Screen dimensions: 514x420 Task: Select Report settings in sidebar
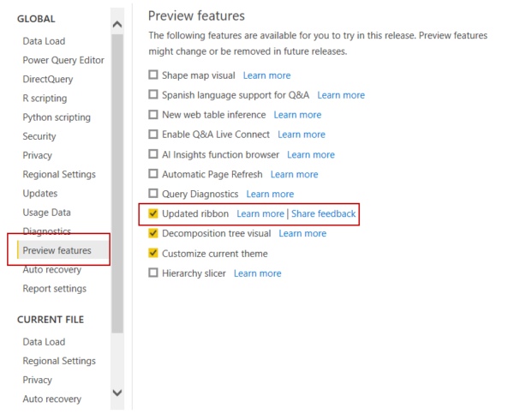point(55,289)
